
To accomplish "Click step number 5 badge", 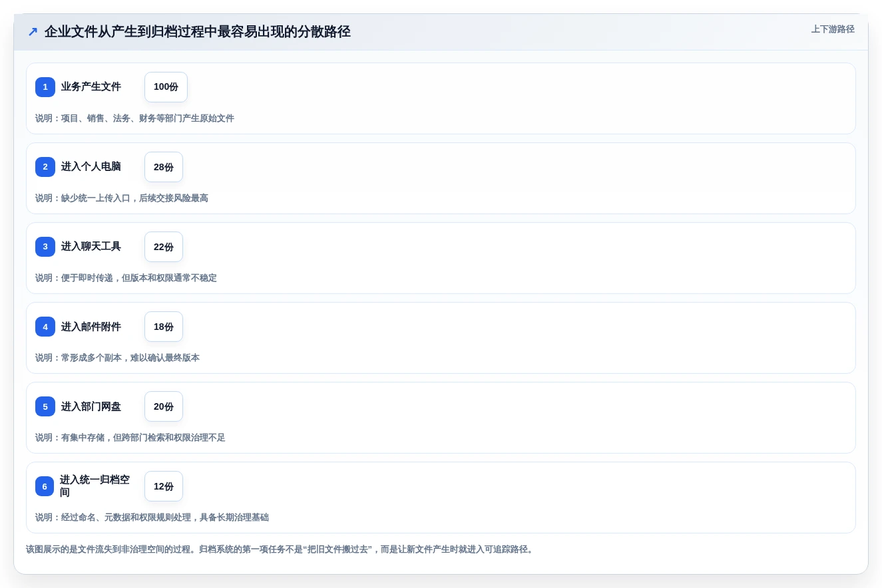I will tap(45, 406).
